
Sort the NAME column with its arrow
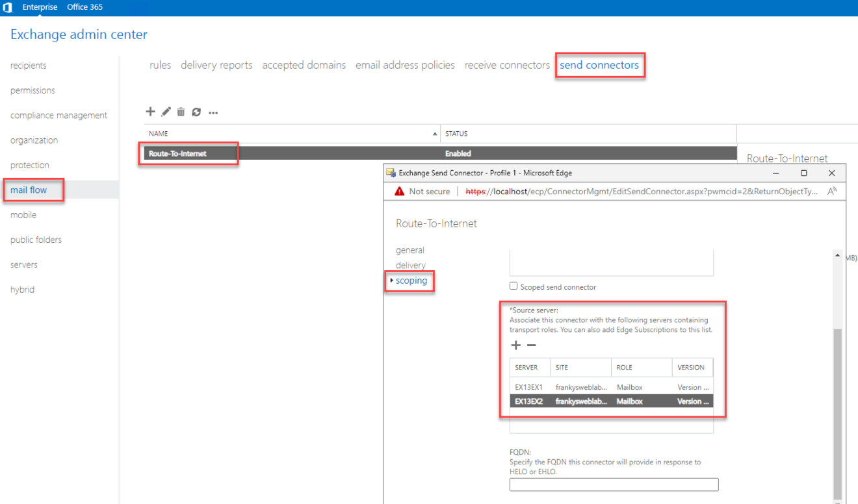click(x=435, y=133)
